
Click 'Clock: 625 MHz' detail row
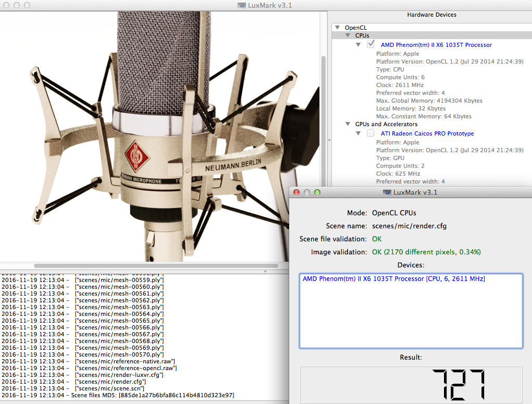click(398, 174)
